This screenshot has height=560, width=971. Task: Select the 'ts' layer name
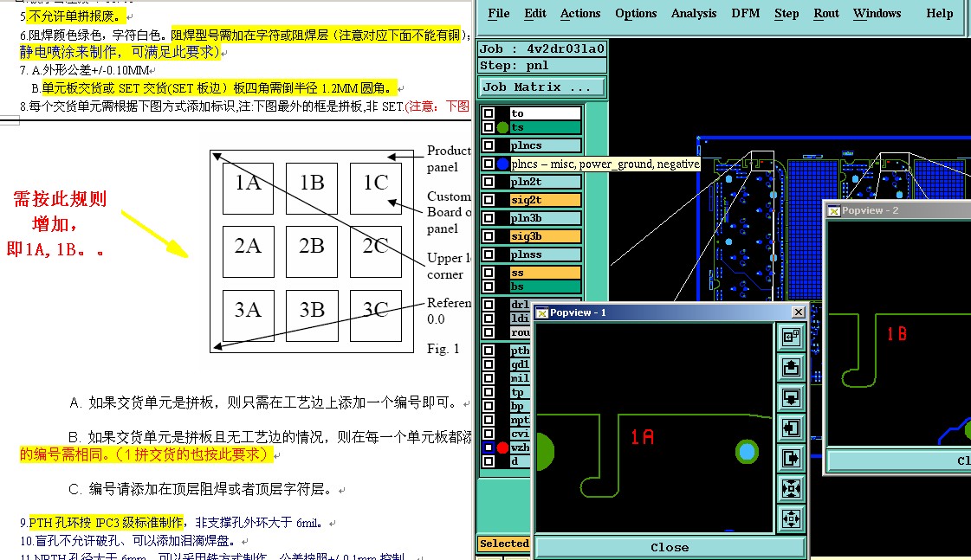[x=546, y=127]
